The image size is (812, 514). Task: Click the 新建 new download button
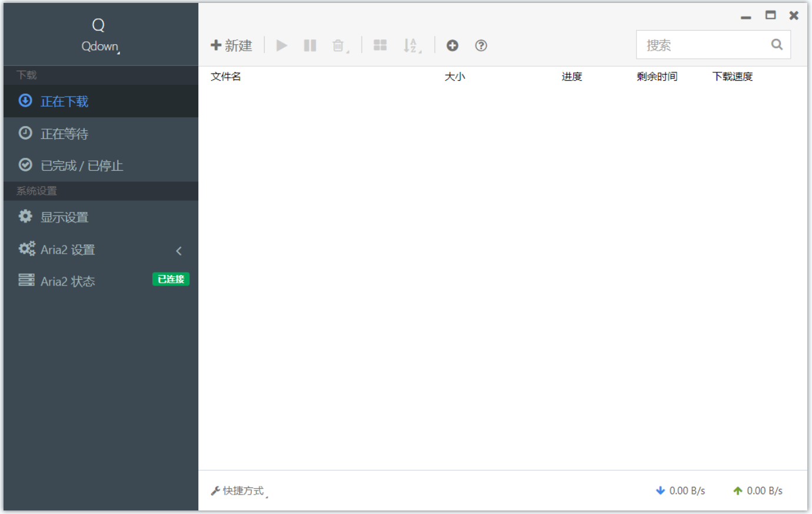point(232,45)
